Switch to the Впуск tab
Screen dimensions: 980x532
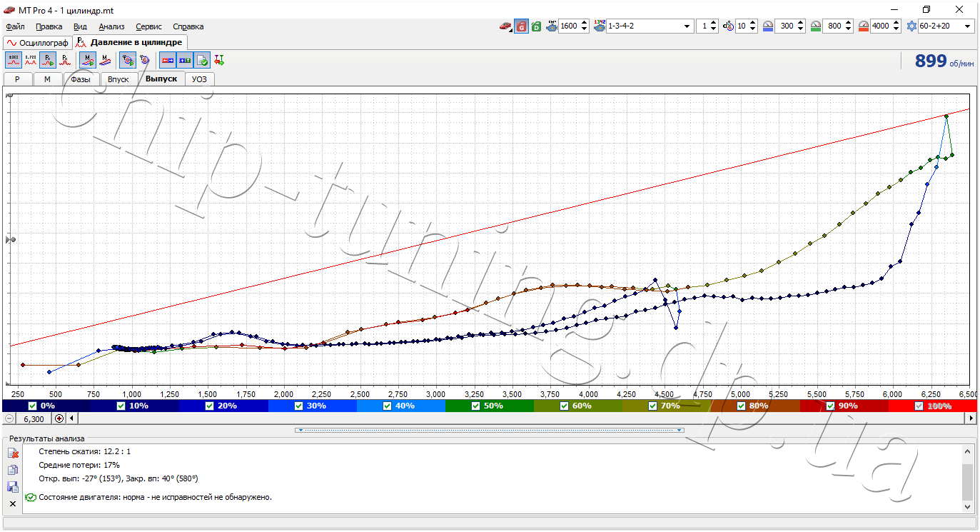118,79
